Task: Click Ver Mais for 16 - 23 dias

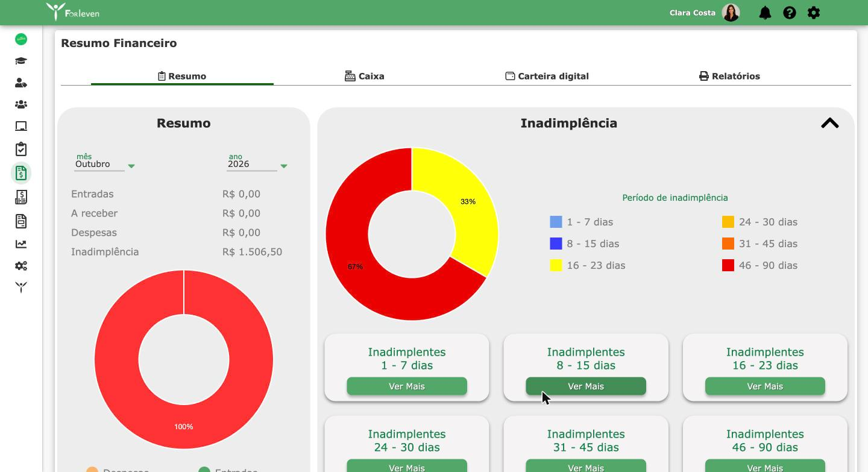Action: click(x=765, y=386)
